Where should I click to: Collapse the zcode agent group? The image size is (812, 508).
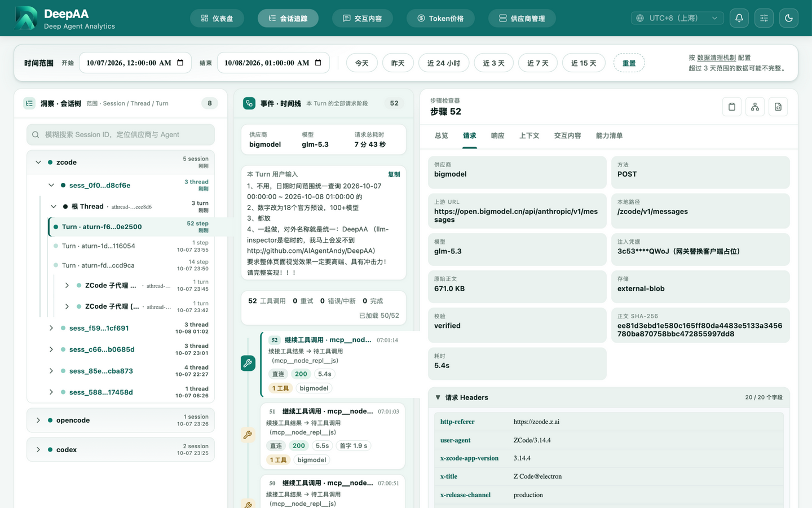[x=38, y=162]
